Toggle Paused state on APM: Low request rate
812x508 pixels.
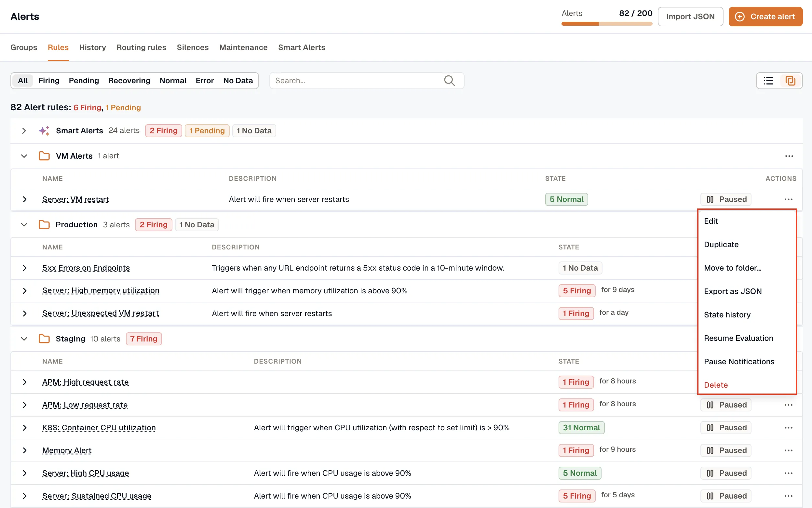tap(725, 405)
